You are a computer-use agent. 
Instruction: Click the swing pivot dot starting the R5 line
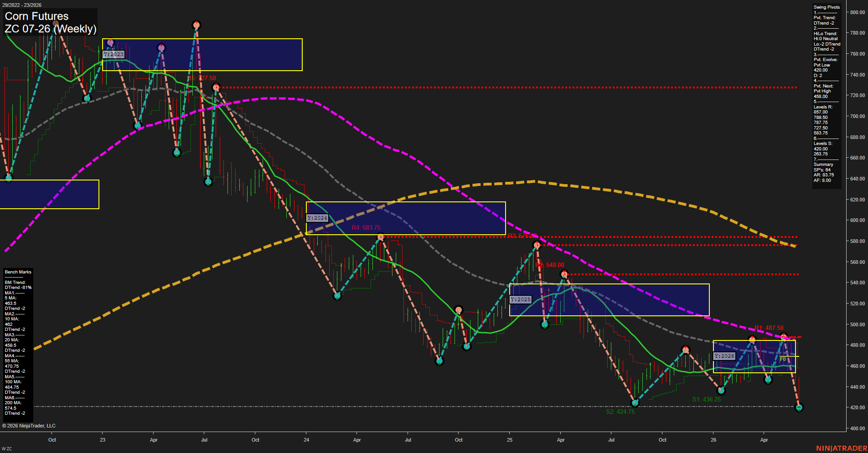pyautogui.click(x=216, y=87)
